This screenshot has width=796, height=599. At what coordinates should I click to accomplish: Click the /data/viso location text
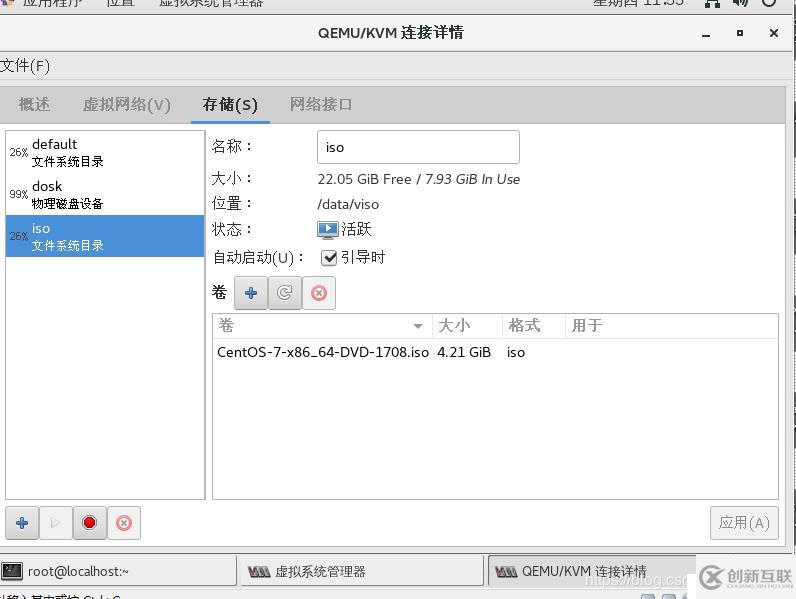pos(348,204)
